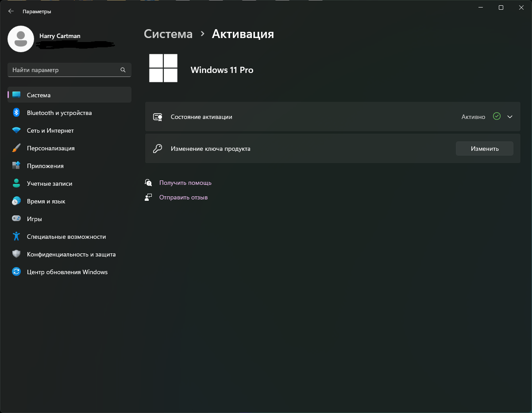Open Система in the sidebar
532x413 pixels.
tap(69, 95)
